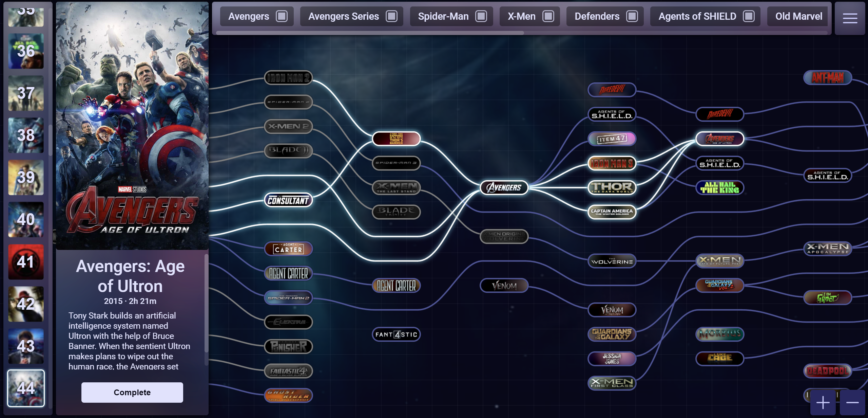Image resolution: width=868 pixels, height=418 pixels.
Task: Select the X-Men Origins Wolverine node
Action: pos(504,236)
